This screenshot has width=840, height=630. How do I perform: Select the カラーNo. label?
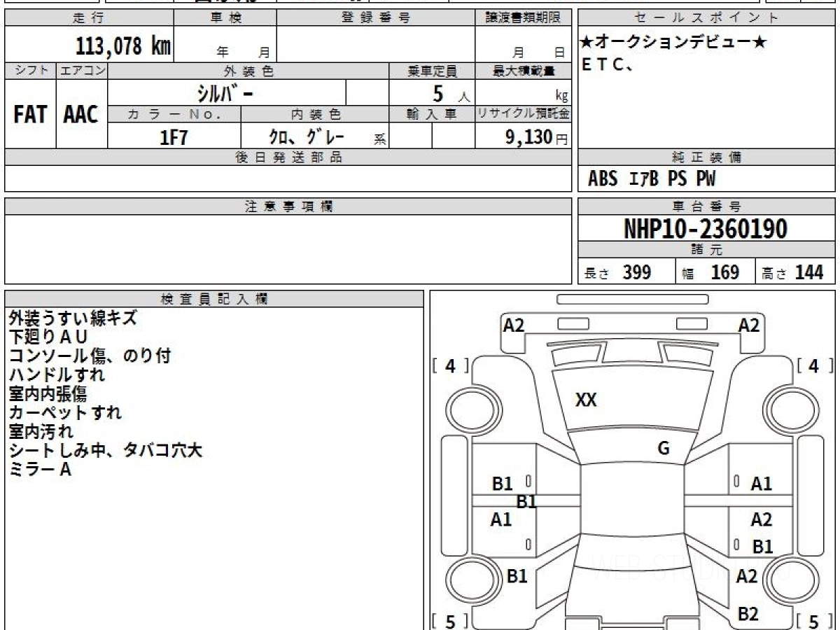pos(174,114)
